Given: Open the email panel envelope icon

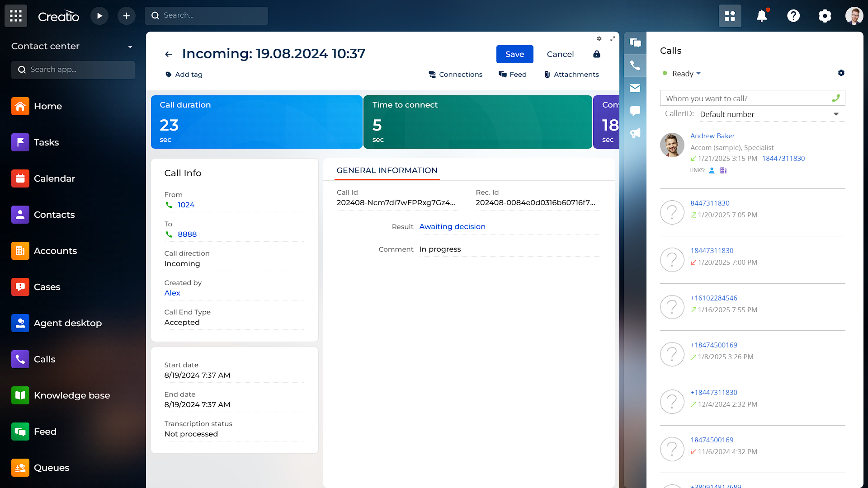Looking at the screenshot, I should tap(635, 88).
